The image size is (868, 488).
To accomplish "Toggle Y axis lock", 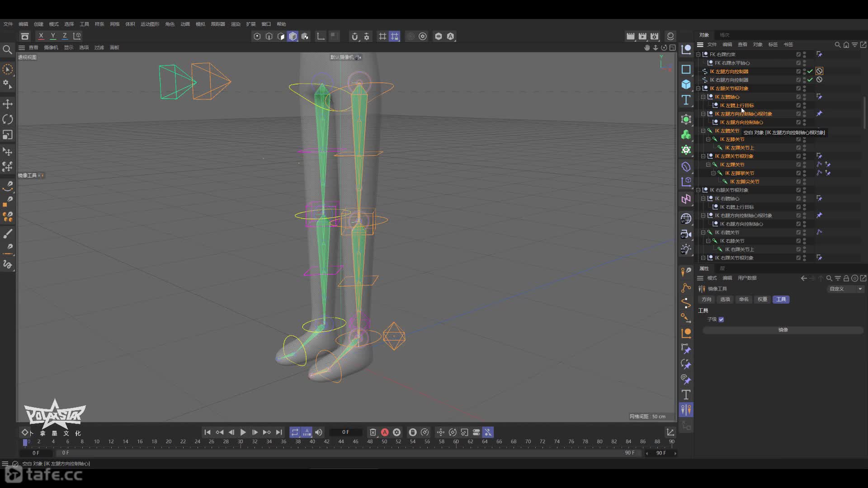I will coord(53,36).
